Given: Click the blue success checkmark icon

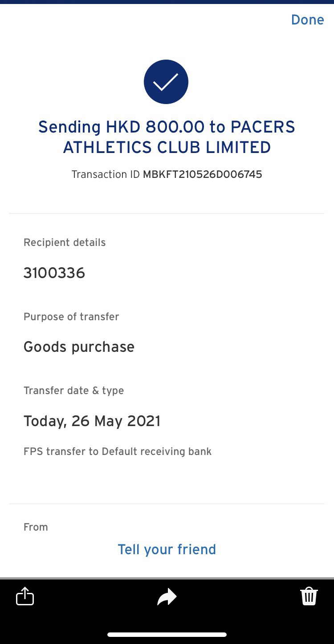Looking at the screenshot, I should coord(166,82).
